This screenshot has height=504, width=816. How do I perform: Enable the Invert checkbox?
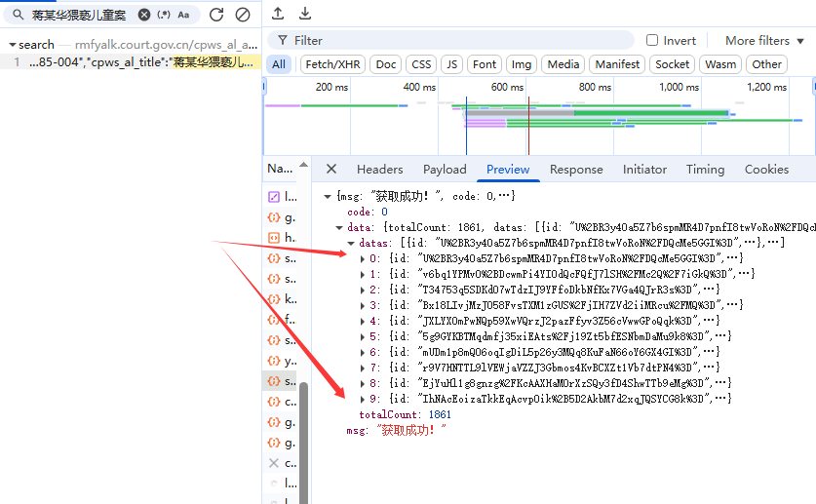coord(652,40)
